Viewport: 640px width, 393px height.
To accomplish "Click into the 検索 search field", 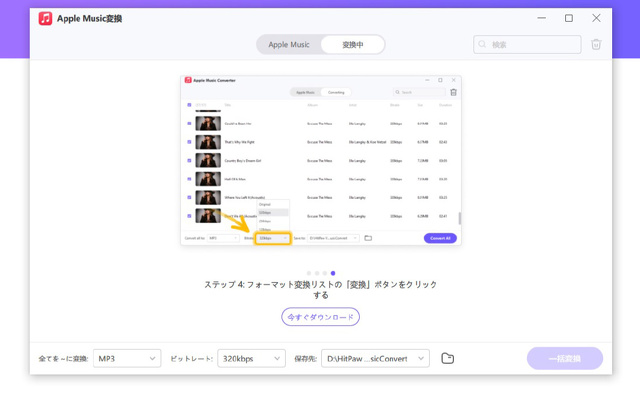I will [x=527, y=44].
